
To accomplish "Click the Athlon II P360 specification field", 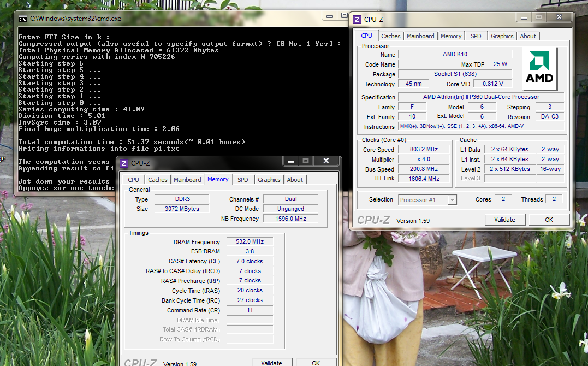I will coord(481,97).
